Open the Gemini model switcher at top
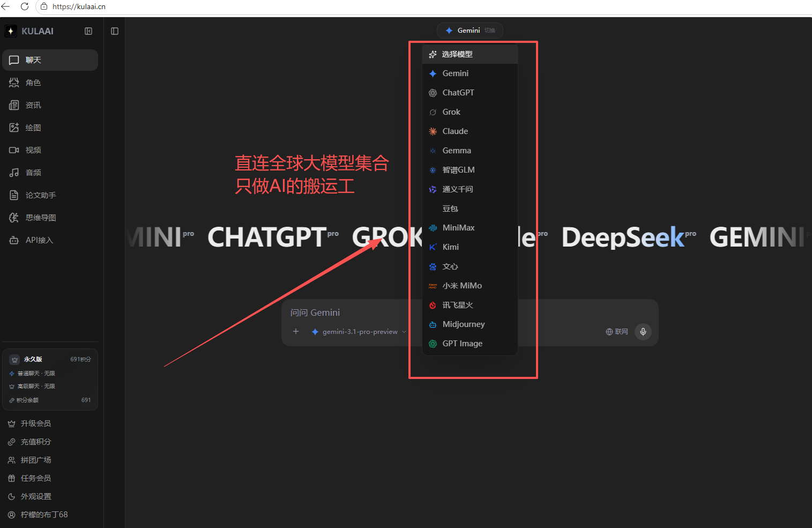This screenshot has width=812, height=528. (x=470, y=31)
